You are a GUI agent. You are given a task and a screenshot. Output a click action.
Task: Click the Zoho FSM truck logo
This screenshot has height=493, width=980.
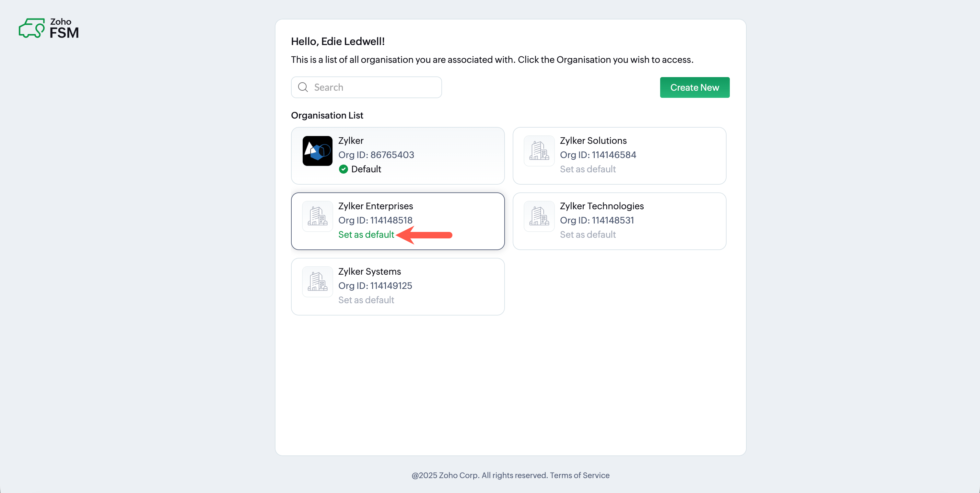(32, 28)
